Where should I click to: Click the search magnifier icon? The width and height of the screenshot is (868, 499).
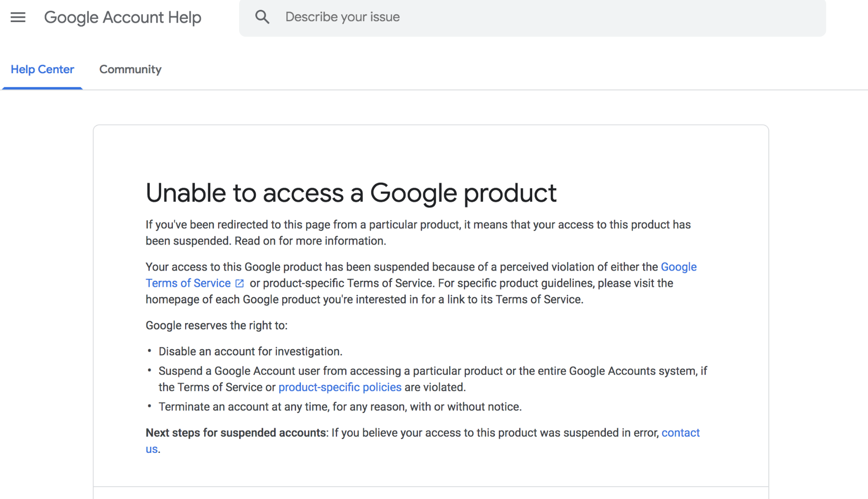coord(262,17)
